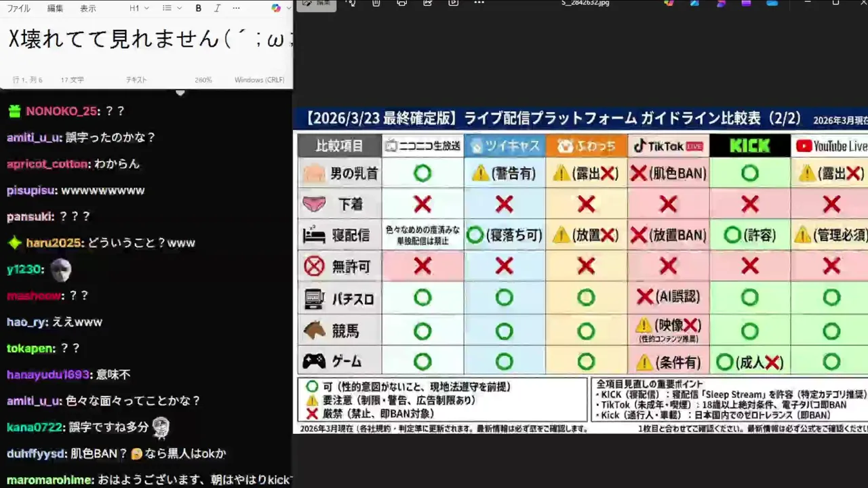Click the Windows (CRLF) line ending indicator
The image size is (868, 488).
tap(260, 80)
